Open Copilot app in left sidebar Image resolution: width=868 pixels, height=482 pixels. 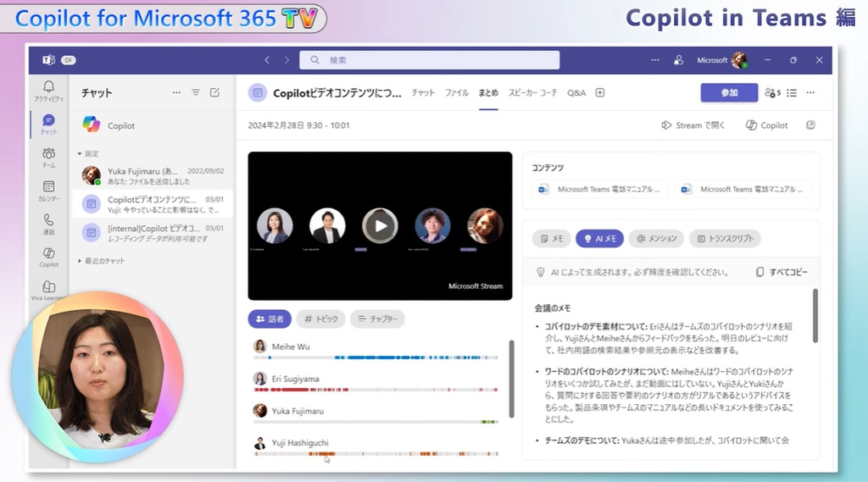coord(48,257)
